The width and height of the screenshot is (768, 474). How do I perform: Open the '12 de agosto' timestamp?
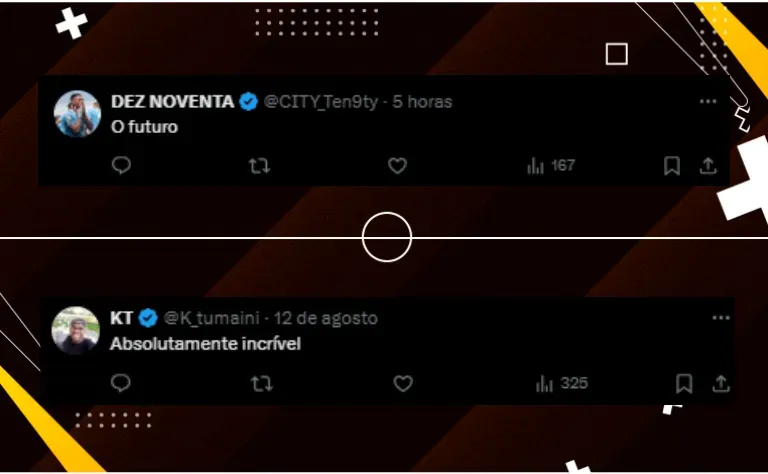click(x=326, y=318)
